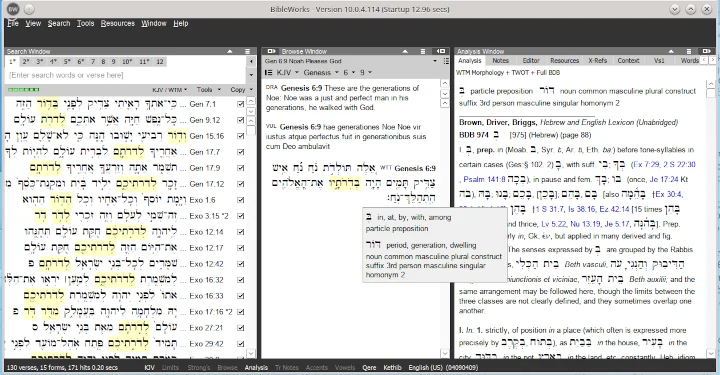Switch to the Notes tab
This screenshot has width=720, height=375.
500,61
